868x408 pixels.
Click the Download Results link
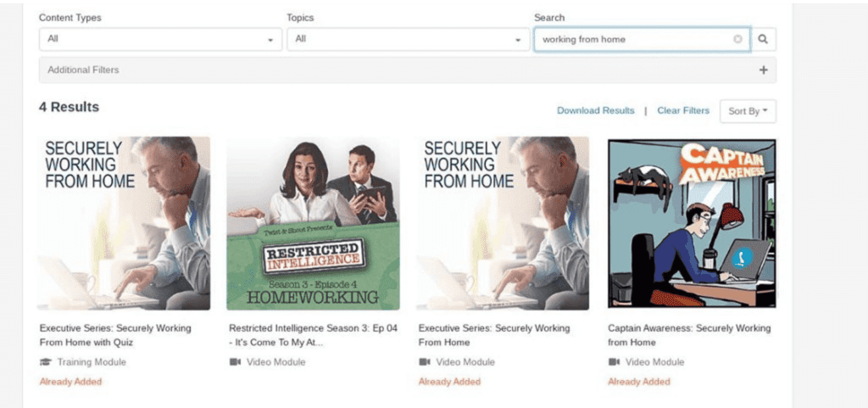click(596, 111)
